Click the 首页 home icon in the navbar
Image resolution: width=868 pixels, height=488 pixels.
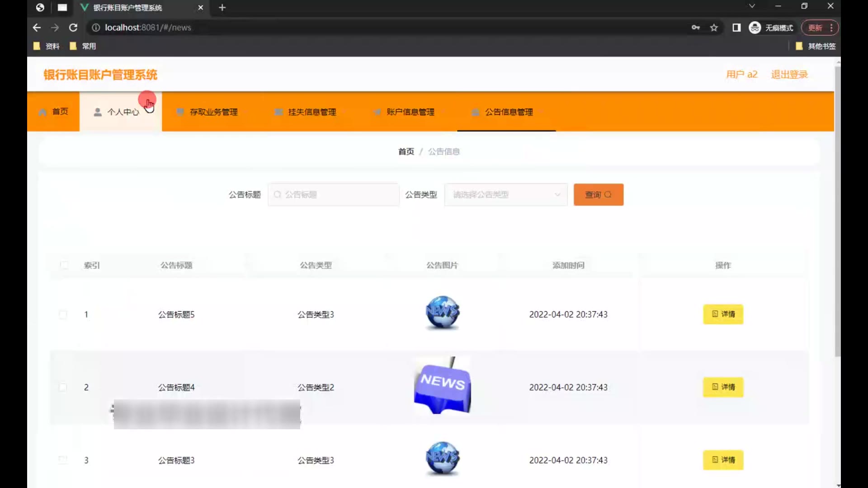43,112
